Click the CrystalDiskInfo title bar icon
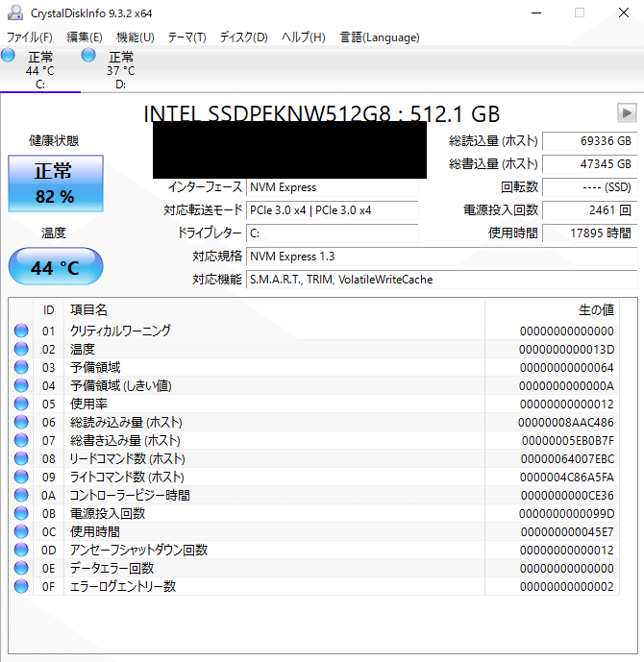Screen dimensions: 644x662 pyautogui.click(x=15, y=12)
